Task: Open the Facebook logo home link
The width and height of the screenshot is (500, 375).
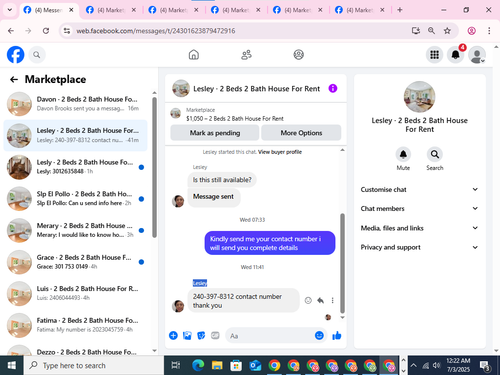Action: [15, 55]
